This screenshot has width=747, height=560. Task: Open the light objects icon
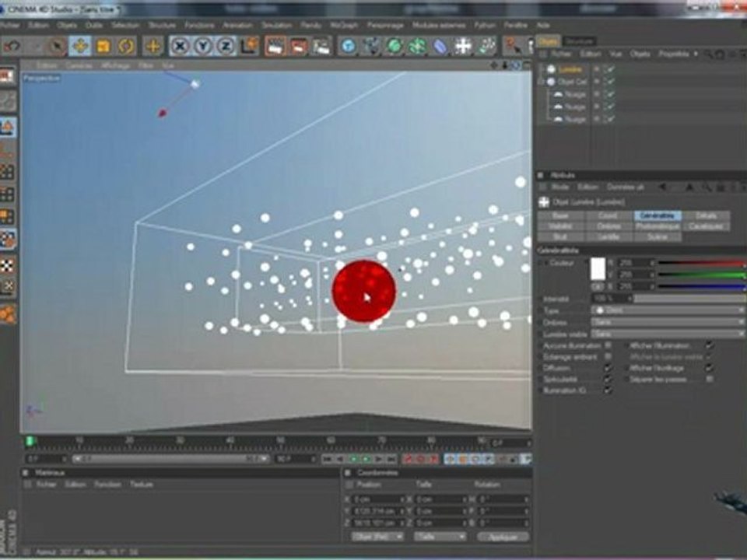click(x=487, y=46)
